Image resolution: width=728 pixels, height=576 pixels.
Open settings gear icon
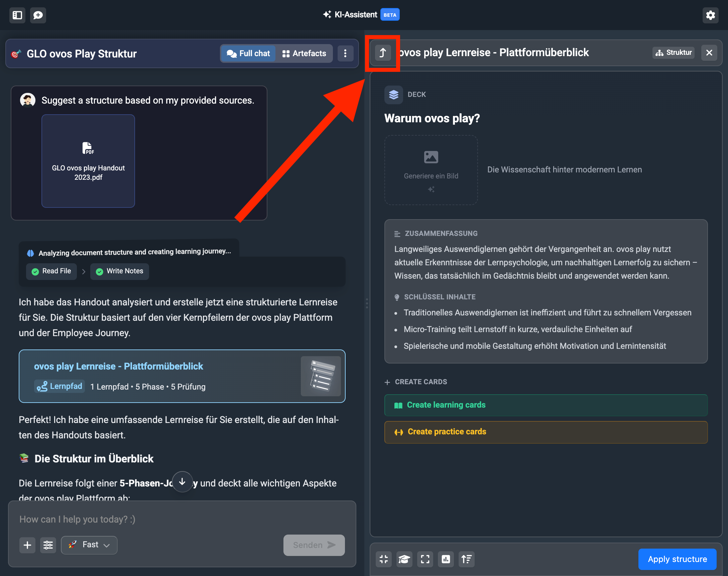tap(710, 15)
